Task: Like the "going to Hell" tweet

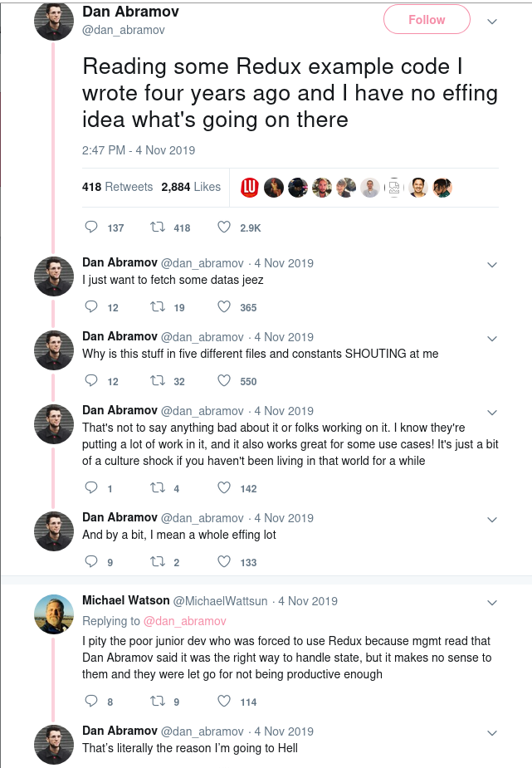Action: pyautogui.click(x=222, y=766)
